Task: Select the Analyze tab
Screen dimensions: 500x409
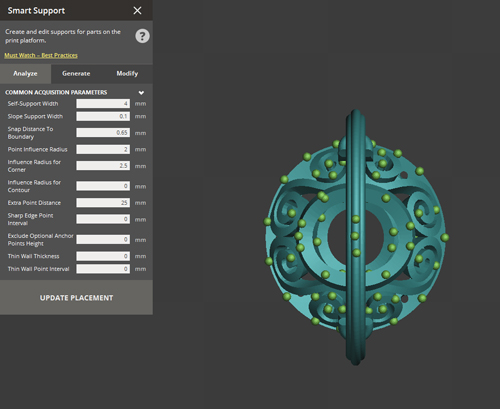Action: [x=25, y=74]
